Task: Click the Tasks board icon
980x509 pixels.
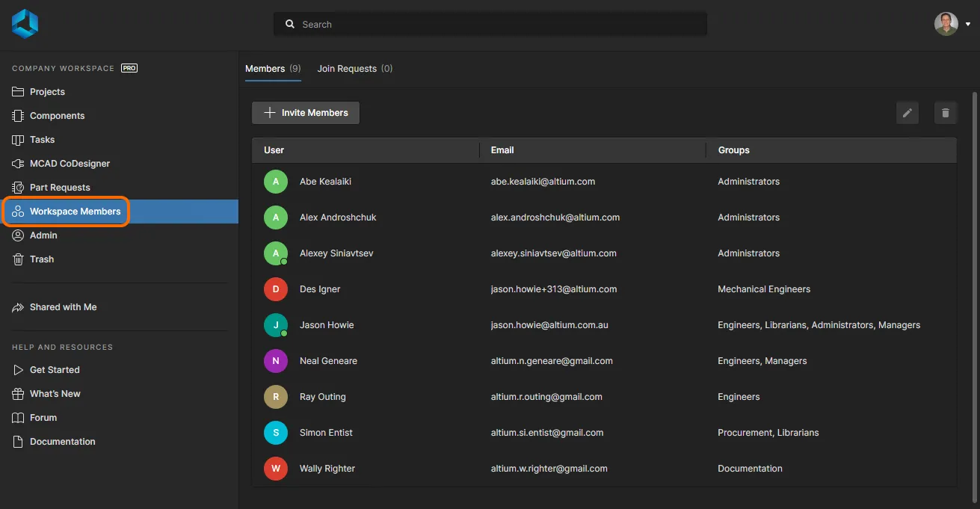Action: [x=19, y=140]
